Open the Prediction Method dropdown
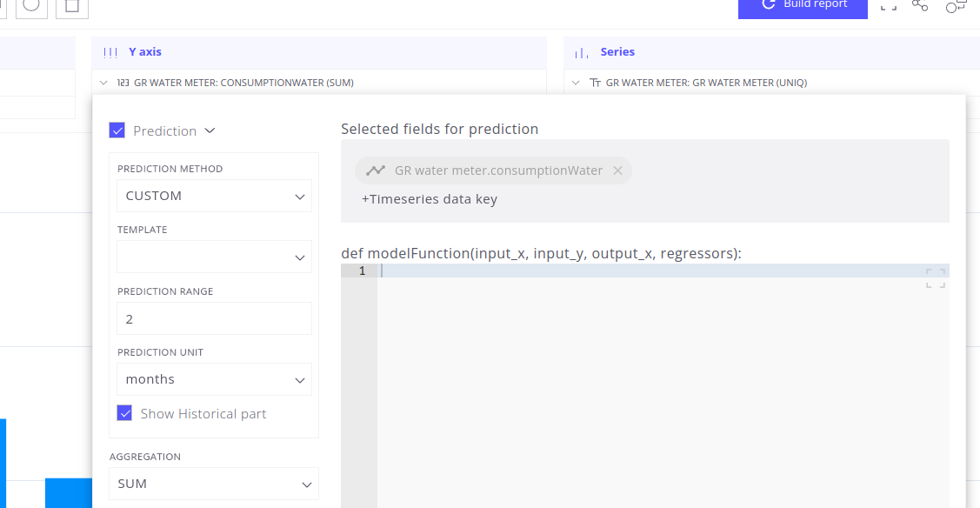980x508 pixels. pos(214,197)
